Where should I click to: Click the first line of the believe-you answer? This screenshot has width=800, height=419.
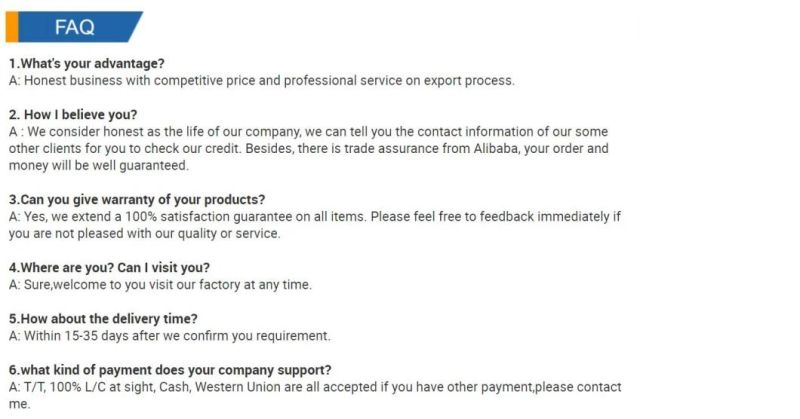click(x=308, y=132)
